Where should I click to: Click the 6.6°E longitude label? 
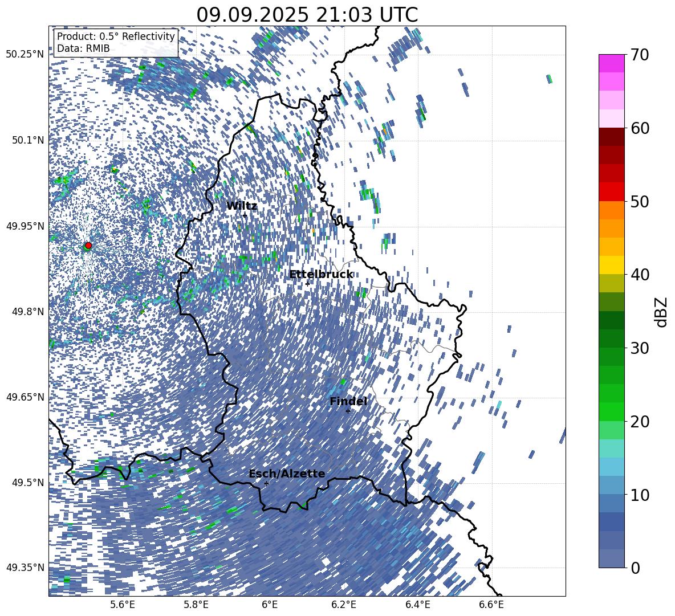pos(491,605)
